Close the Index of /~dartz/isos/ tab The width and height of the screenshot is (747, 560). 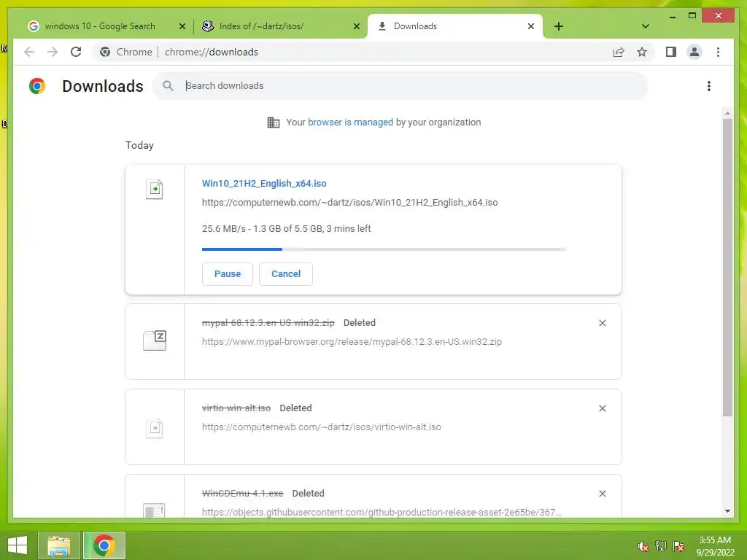tap(356, 26)
